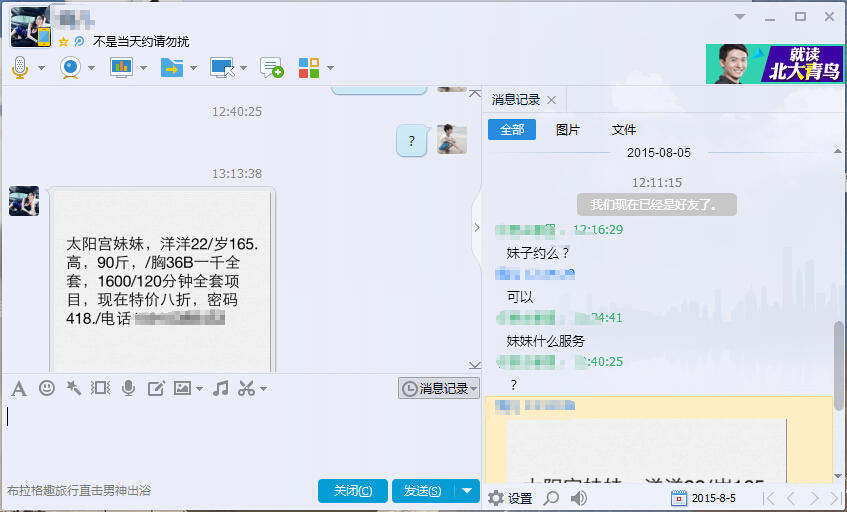The width and height of the screenshot is (847, 512).
Task: Go to next page of message history
Action: tap(815, 498)
